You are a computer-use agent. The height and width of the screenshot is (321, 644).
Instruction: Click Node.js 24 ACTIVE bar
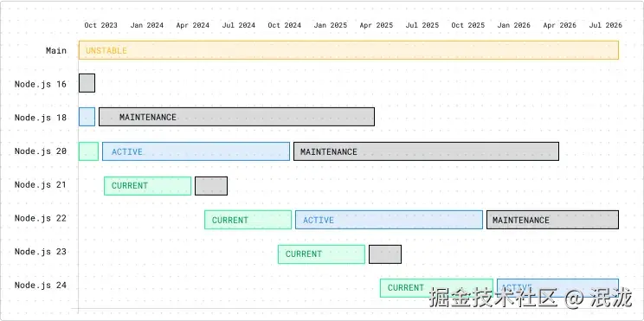pos(557,288)
